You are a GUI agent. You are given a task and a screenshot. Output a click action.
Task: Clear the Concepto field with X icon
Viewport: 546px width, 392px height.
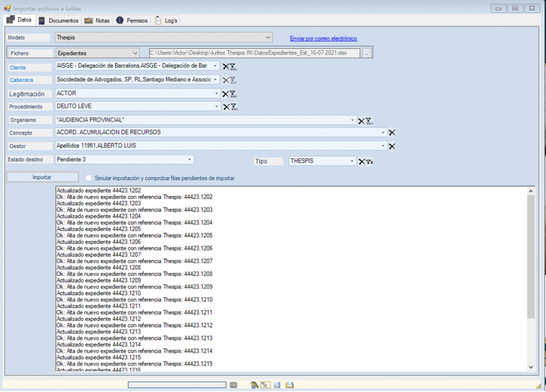click(x=392, y=133)
